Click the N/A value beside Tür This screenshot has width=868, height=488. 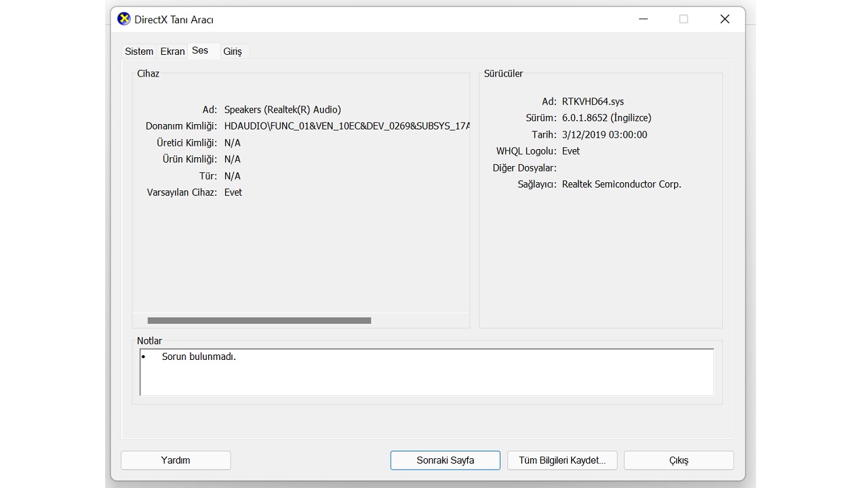(x=233, y=176)
